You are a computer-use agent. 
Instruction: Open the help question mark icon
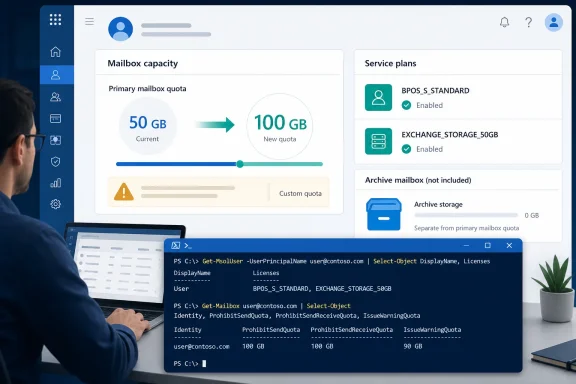(x=528, y=22)
